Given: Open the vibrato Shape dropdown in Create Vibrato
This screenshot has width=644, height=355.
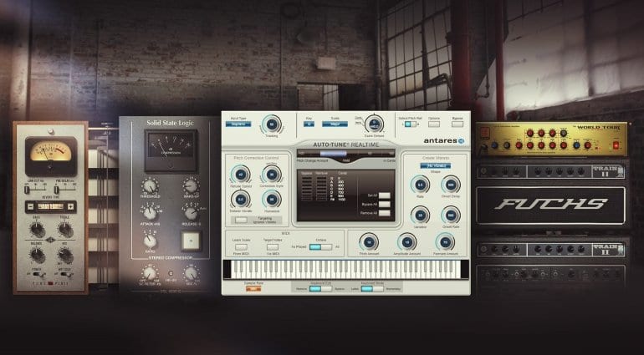Looking at the screenshot, I should 436,165.
